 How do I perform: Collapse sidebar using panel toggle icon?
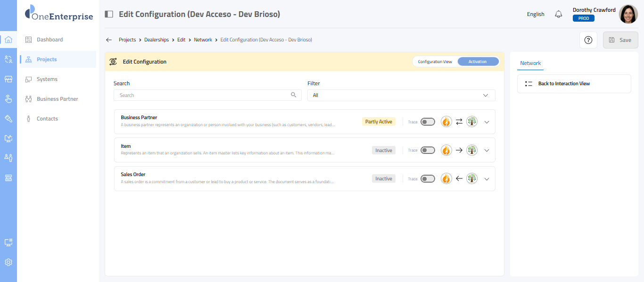coord(109,14)
